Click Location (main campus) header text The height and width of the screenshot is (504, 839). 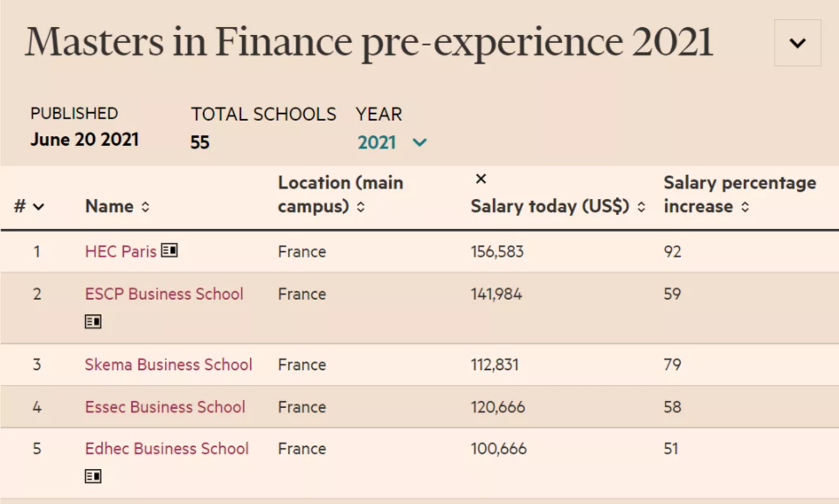340,194
